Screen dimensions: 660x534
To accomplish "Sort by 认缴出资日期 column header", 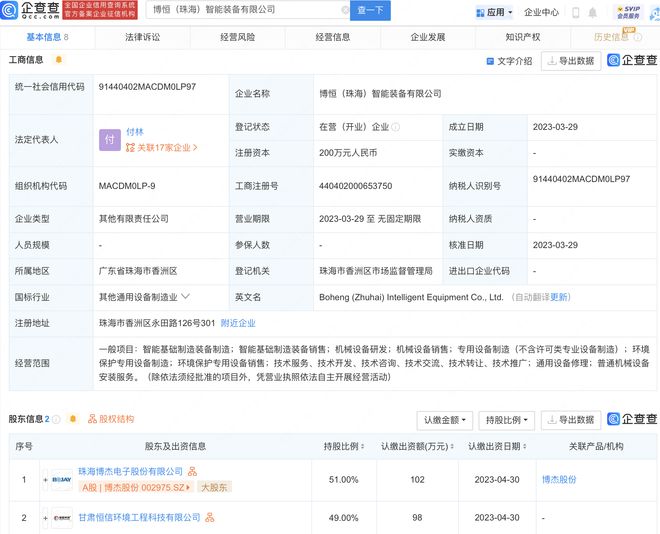I will coord(497,446).
